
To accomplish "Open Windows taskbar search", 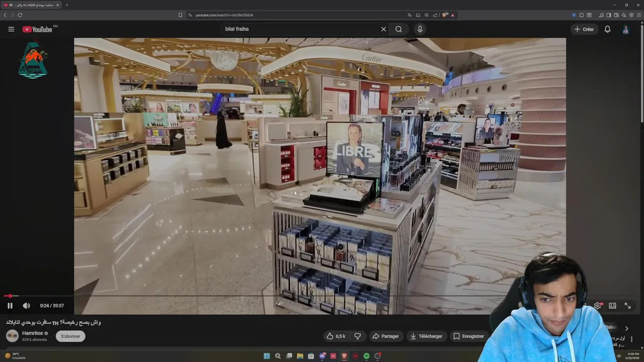I will tap(278, 356).
